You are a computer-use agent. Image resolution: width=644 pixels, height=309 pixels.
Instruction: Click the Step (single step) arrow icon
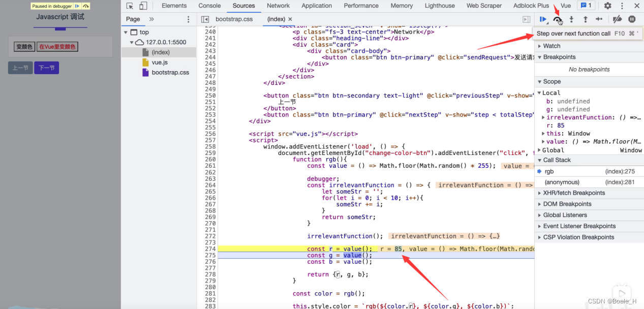599,19
